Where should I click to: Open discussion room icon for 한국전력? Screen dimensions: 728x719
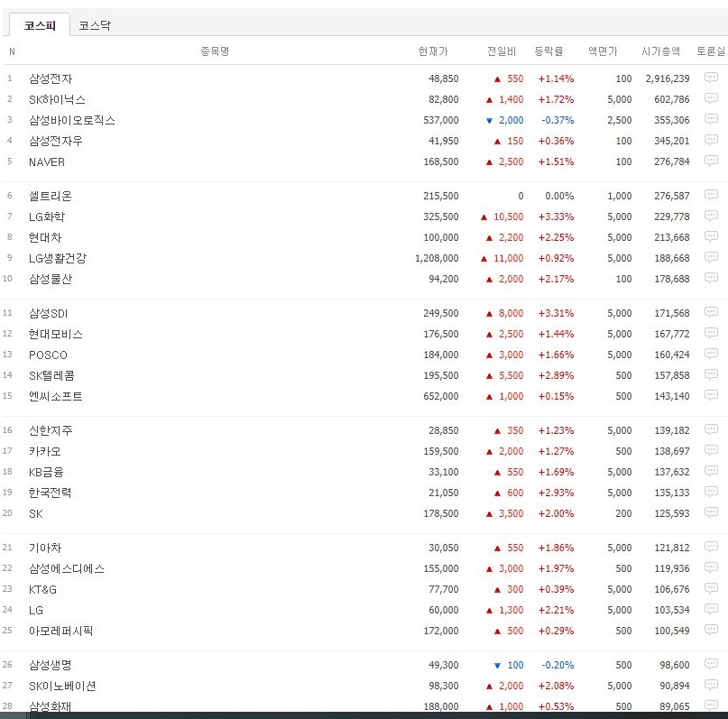tap(711, 492)
